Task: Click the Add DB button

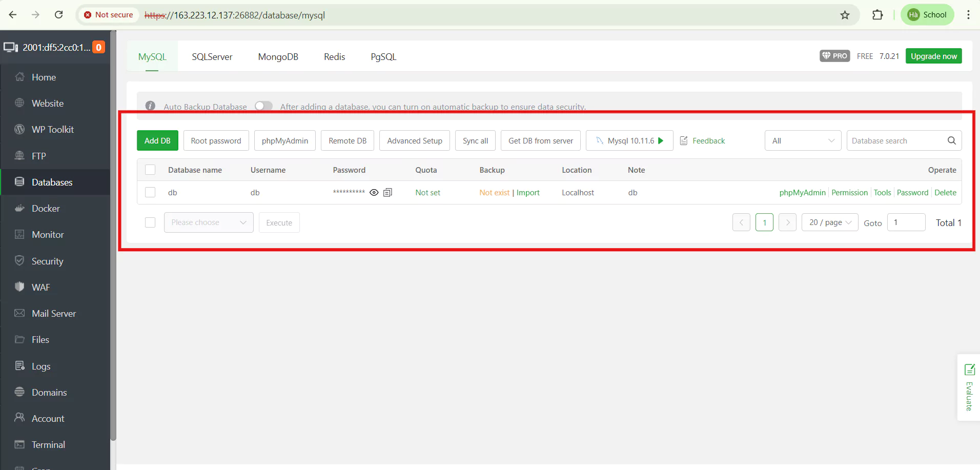Action: point(157,140)
